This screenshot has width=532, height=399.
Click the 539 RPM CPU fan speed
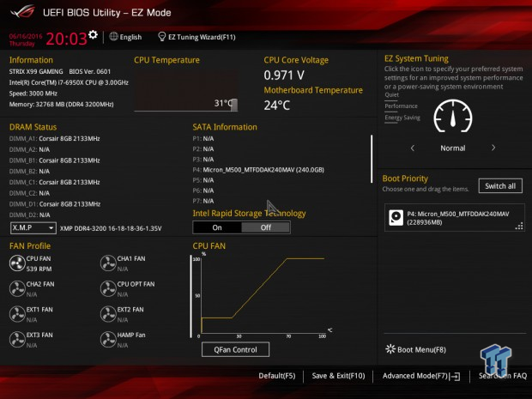tap(39, 269)
